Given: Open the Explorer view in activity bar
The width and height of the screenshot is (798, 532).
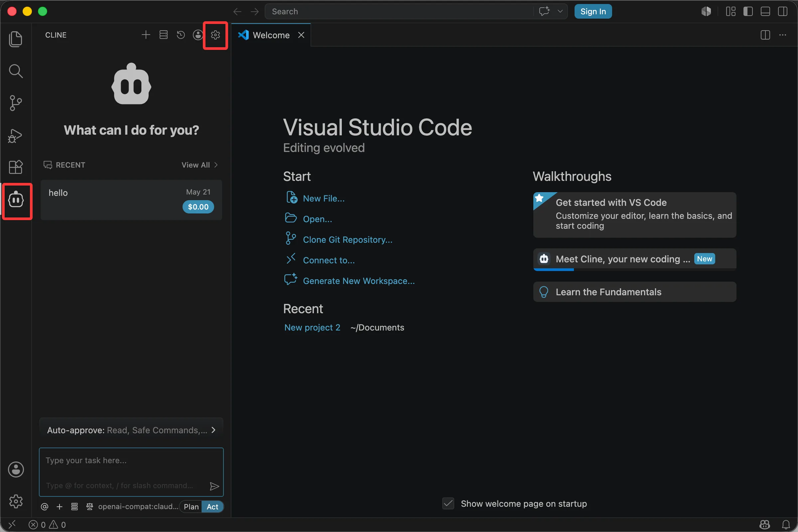Looking at the screenshot, I should click(x=16, y=39).
